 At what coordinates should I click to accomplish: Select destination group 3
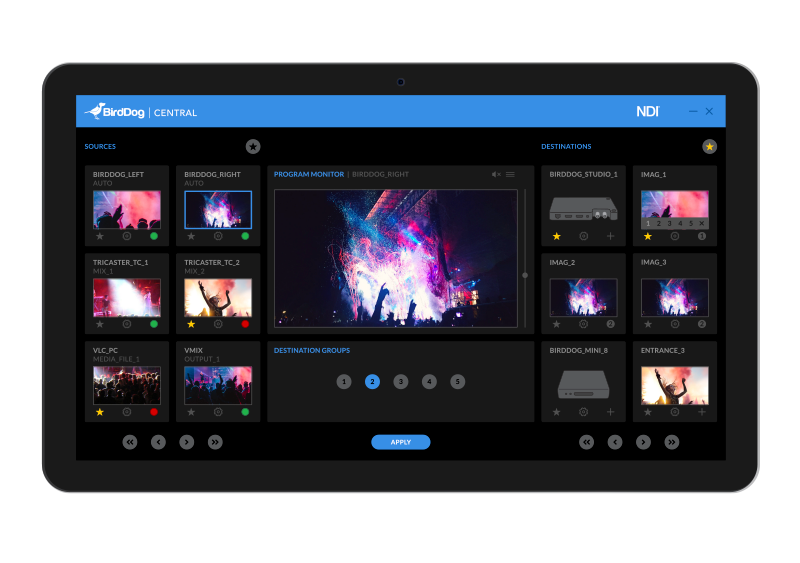[x=401, y=381]
